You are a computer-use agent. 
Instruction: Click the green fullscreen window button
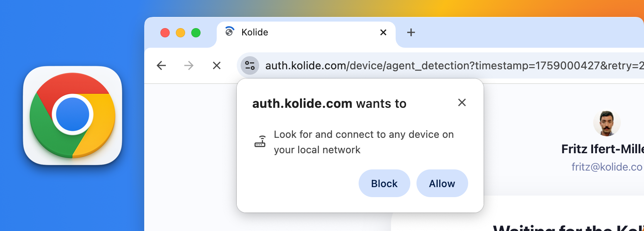(196, 33)
